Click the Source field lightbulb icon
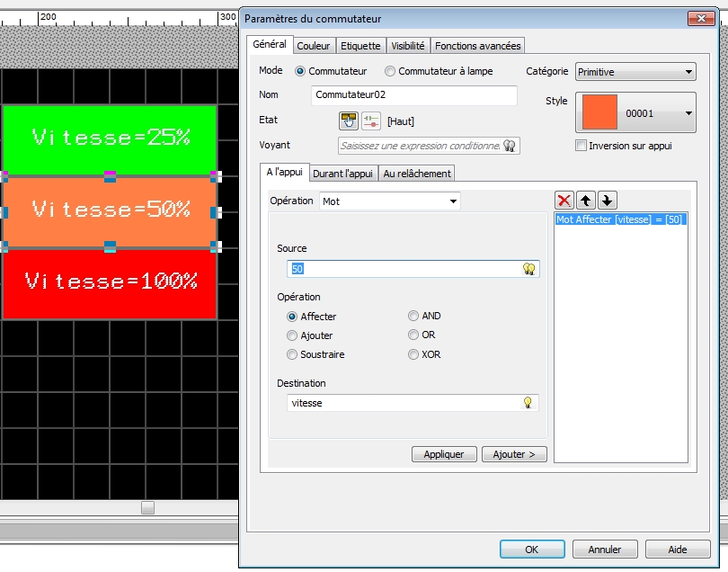The width and height of the screenshot is (728, 572). 529,269
